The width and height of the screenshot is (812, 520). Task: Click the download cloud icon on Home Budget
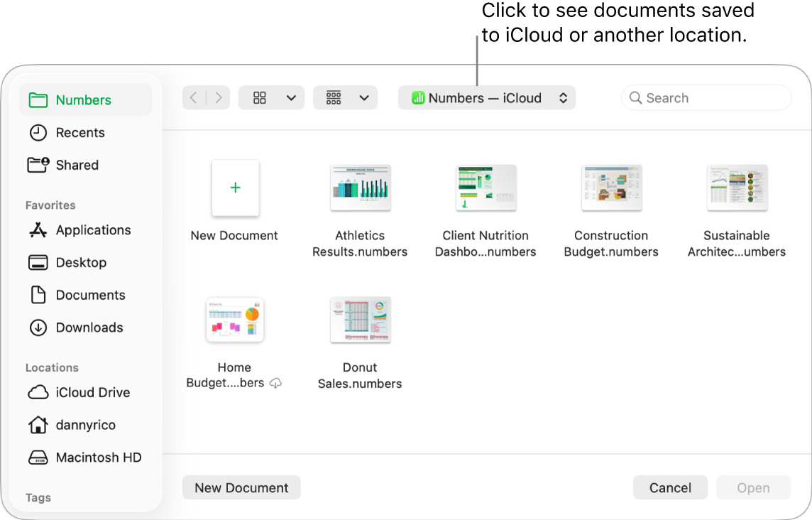pos(277,383)
